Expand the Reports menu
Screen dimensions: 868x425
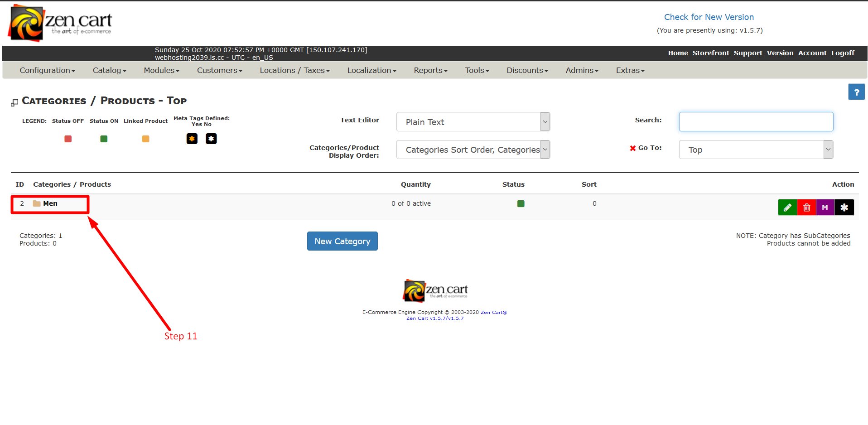click(431, 70)
